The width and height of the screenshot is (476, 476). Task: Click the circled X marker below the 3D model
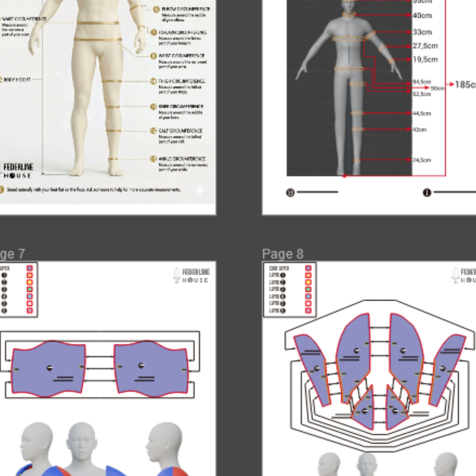coord(290,193)
